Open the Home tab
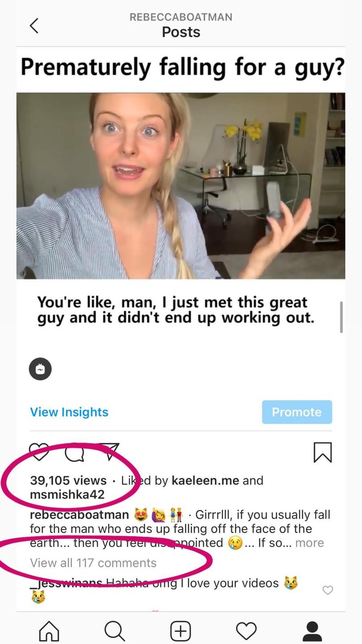This screenshot has height=644, width=362. tap(49, 631)
